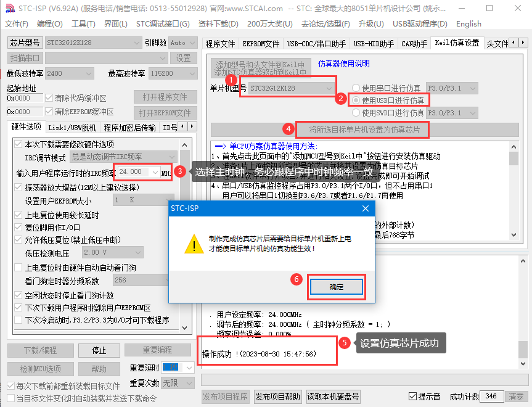Switch to the 程序文件 tab
The height and width of the screenshot is (407, 532).
(220, 44)
